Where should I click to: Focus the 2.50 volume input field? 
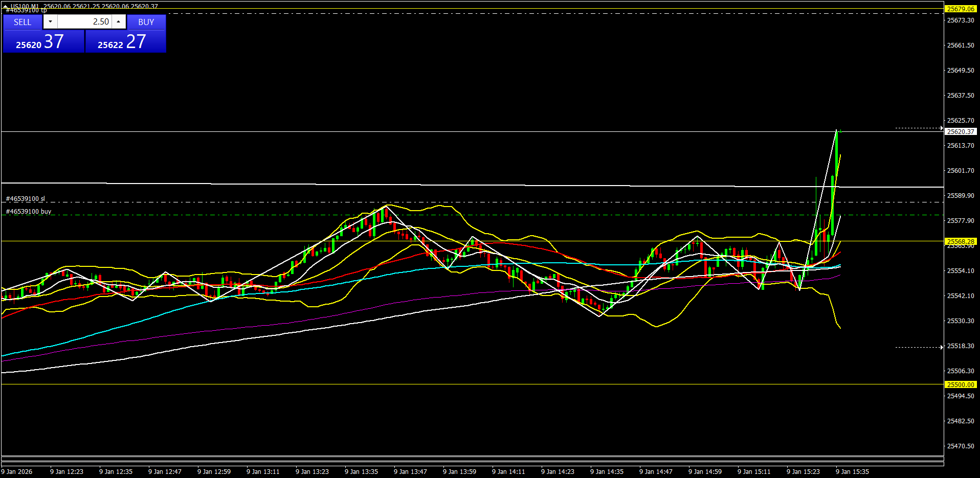click(84, 21)
